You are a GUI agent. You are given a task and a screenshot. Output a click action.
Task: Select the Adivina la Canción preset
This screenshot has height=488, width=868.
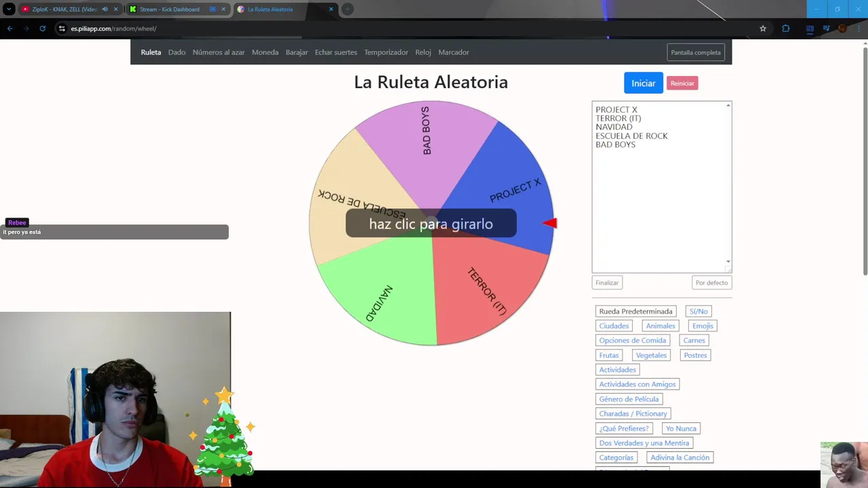680,457
